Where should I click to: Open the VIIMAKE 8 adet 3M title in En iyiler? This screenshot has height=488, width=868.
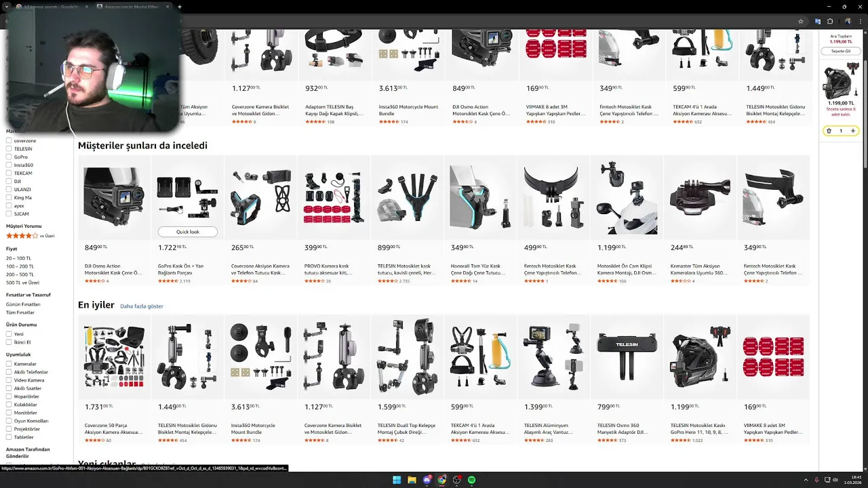tap(773, 428)
